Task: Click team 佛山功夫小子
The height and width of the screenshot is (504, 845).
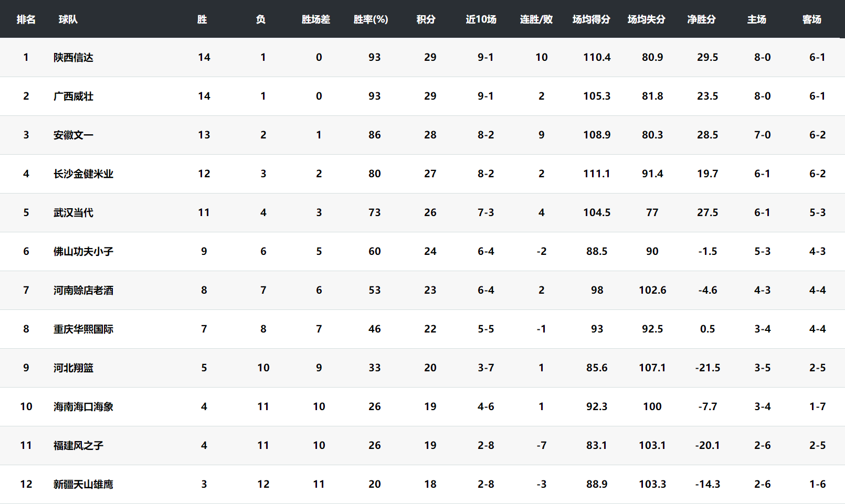Action: coord(83,252)
